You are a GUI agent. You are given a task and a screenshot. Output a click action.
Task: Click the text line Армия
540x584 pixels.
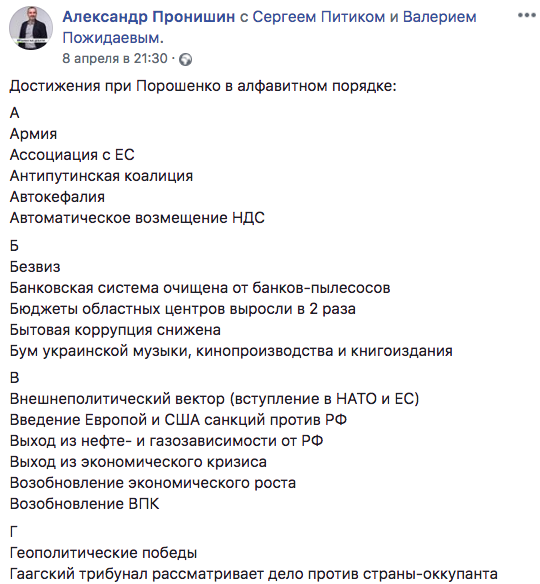[x=33, y=134]
